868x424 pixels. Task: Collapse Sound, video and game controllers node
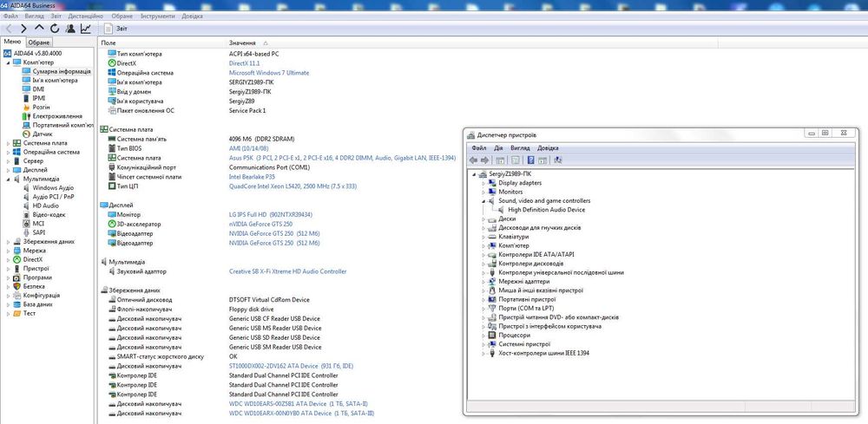(483, 200)
